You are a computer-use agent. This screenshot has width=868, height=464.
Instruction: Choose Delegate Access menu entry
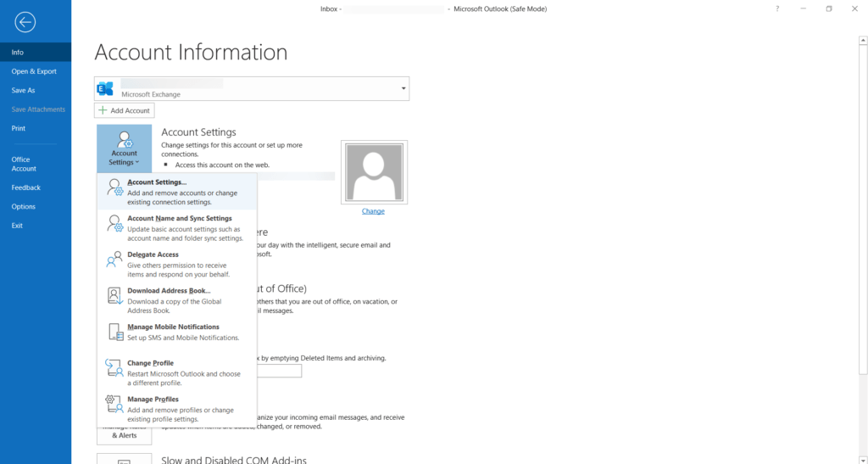(x=177, y=264)
